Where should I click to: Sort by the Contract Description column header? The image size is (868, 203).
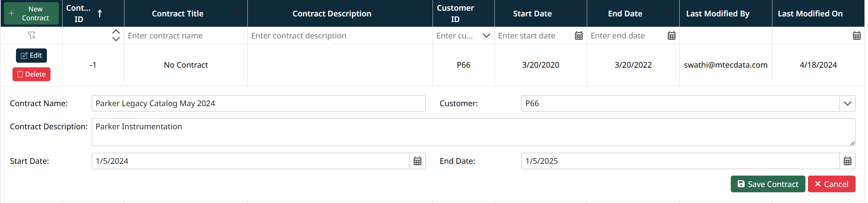332,14
